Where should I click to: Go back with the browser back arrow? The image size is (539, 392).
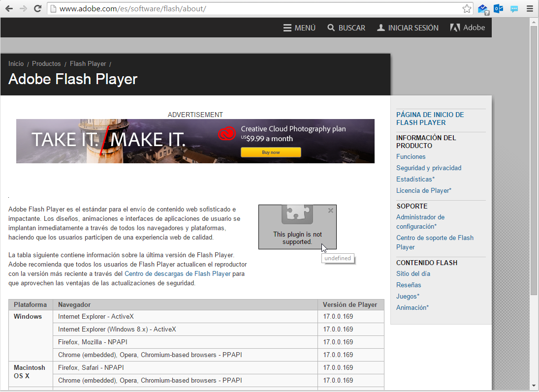coord(9,8)
